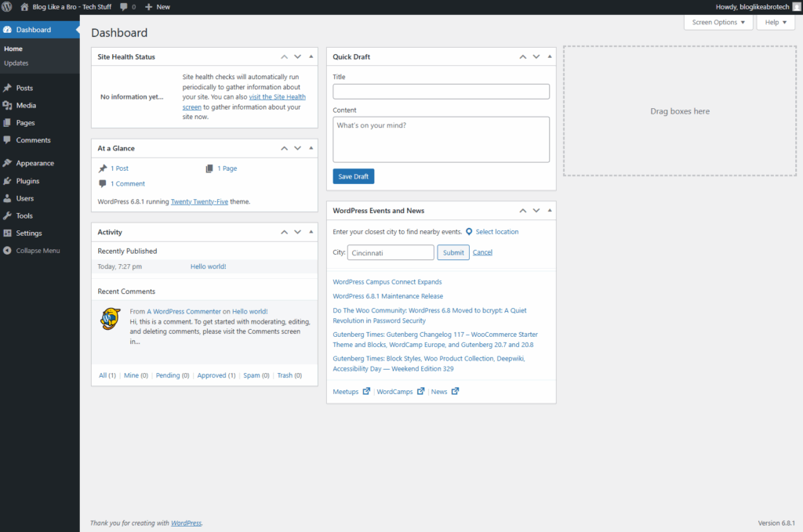Click the external link icon beside WordCamps
Screen dimensions: 803x532
(x=420, y=391)
